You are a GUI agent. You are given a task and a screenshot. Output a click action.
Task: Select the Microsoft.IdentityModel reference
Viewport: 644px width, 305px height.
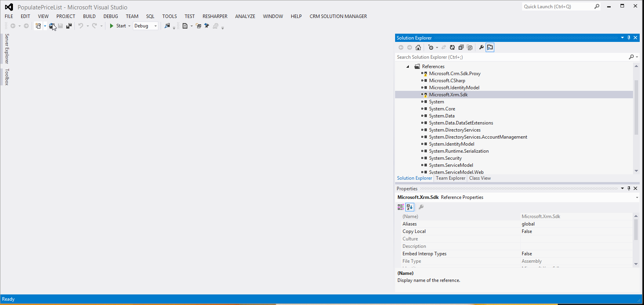point(454,88)
